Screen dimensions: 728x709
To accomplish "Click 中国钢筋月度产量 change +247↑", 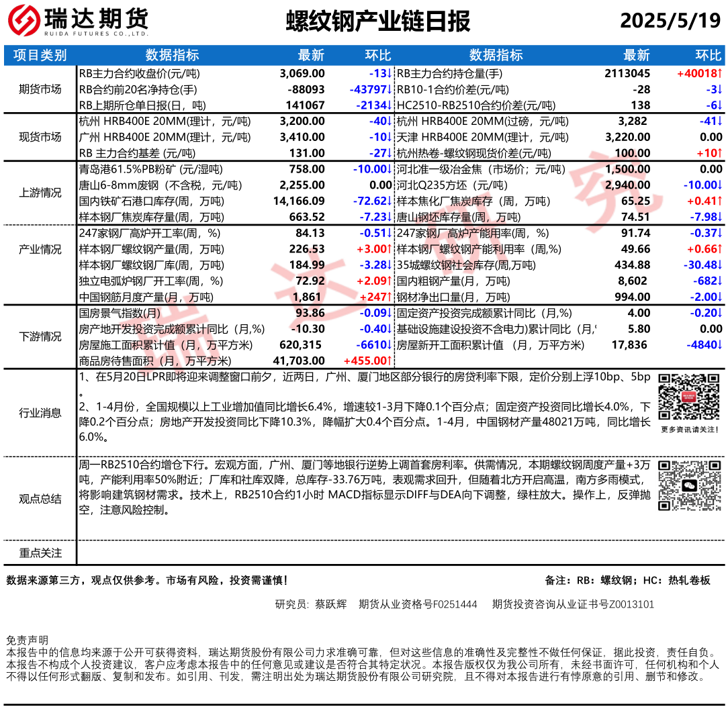I will [376, 297].
